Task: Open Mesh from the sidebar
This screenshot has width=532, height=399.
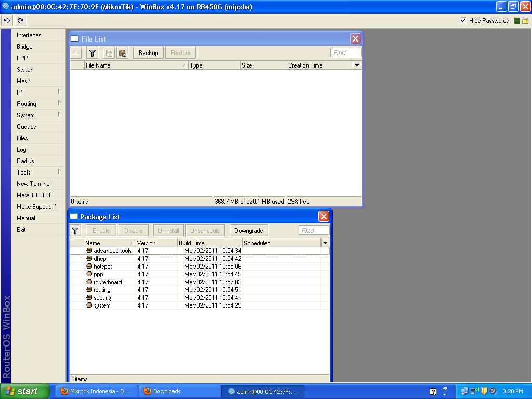Action: click(38, 81)
